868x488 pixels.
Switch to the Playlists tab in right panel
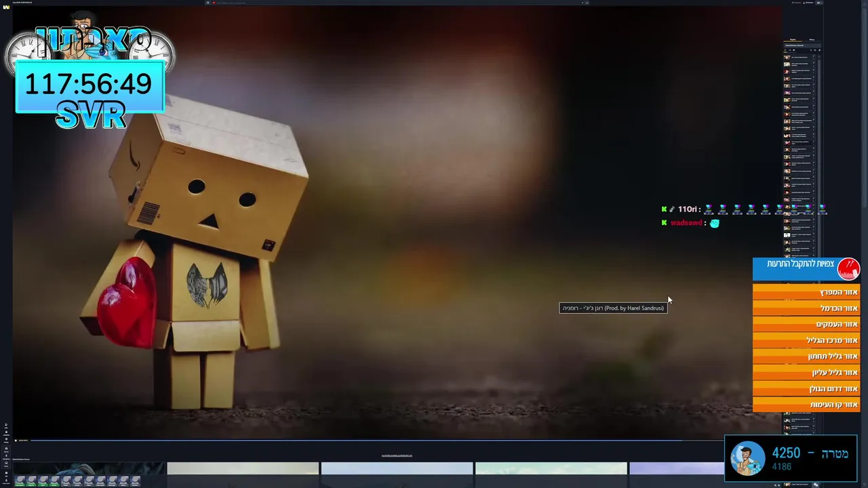793,40
